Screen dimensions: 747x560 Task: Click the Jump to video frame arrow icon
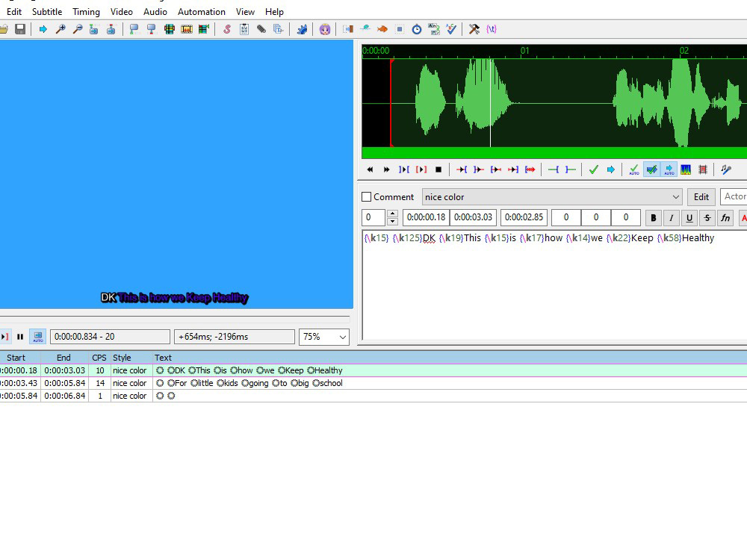tap(43, 29)
